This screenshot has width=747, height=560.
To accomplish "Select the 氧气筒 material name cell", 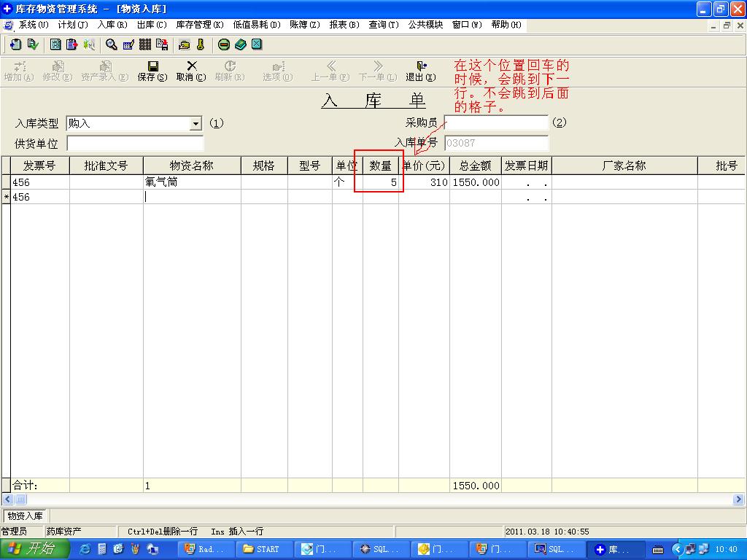I will (x=192, y=182).
